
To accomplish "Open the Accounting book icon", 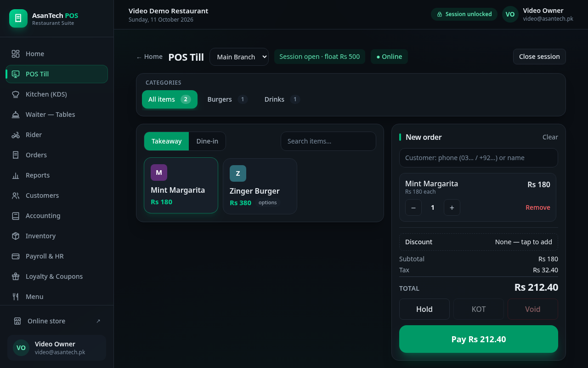I will (16, 216).
